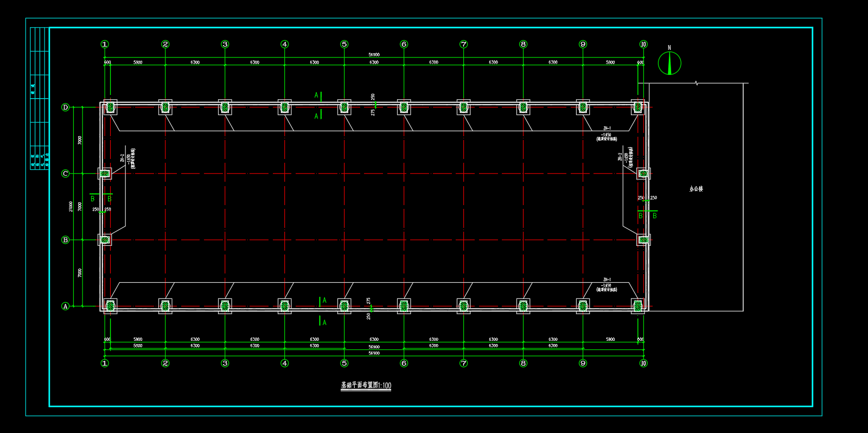Select the footing at grid C-1
Screen dimensions: 868x433
click(105, 174)
